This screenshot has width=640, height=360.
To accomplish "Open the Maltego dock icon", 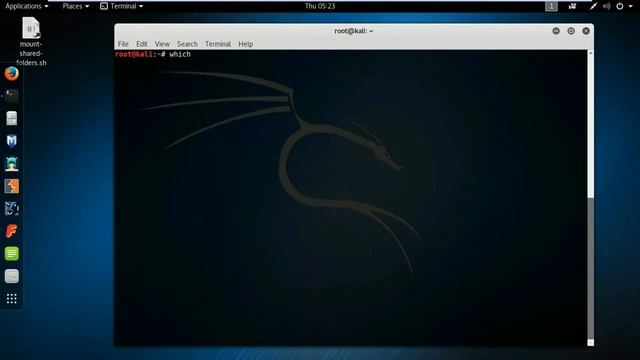I will (x=11, y=209).
